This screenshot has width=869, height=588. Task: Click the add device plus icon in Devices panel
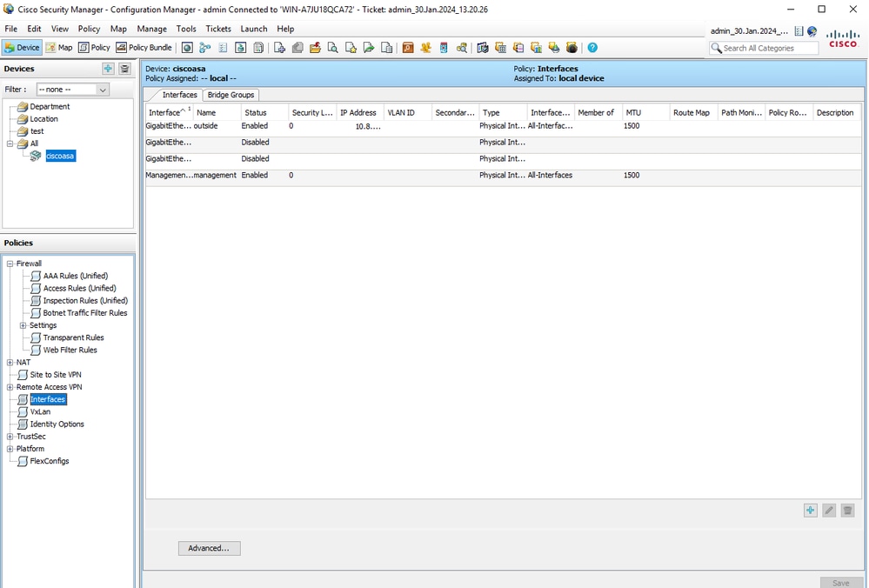pos(108,69)
